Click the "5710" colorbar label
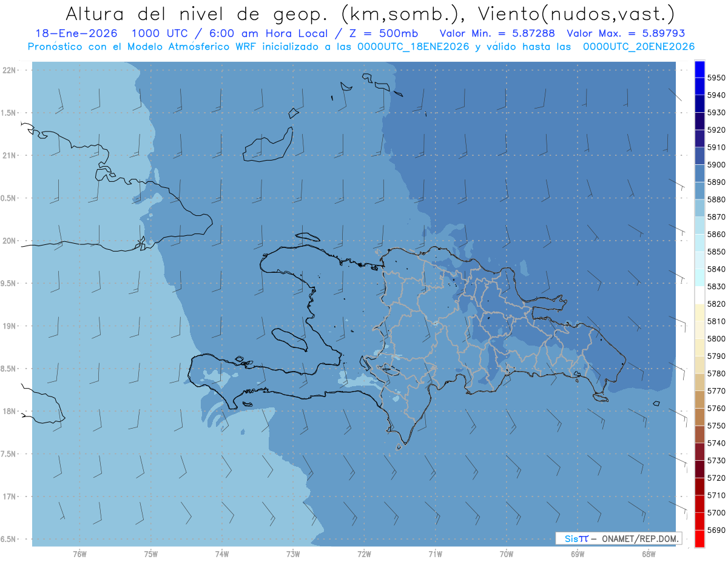Image resolution: width=728 pixels, height=562 pixels. 716,495
